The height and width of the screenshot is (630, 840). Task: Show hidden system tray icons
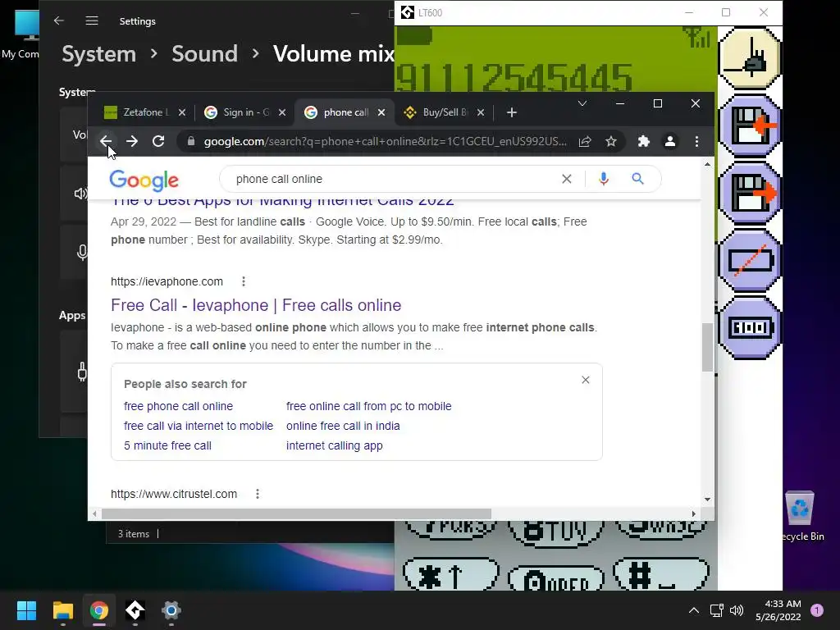point(694,610)
